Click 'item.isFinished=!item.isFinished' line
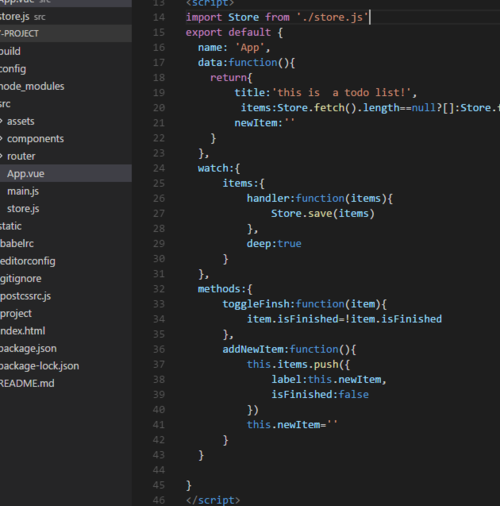 (x=344, y=319)
